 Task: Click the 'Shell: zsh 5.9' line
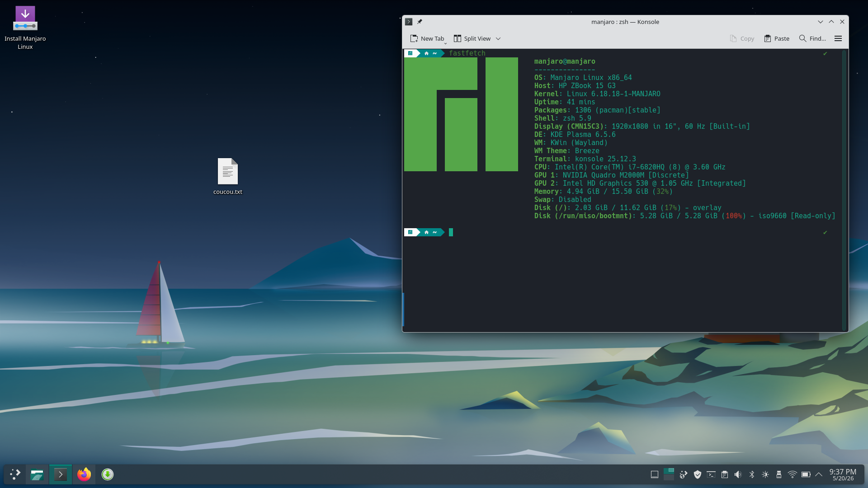pos(563,118)
